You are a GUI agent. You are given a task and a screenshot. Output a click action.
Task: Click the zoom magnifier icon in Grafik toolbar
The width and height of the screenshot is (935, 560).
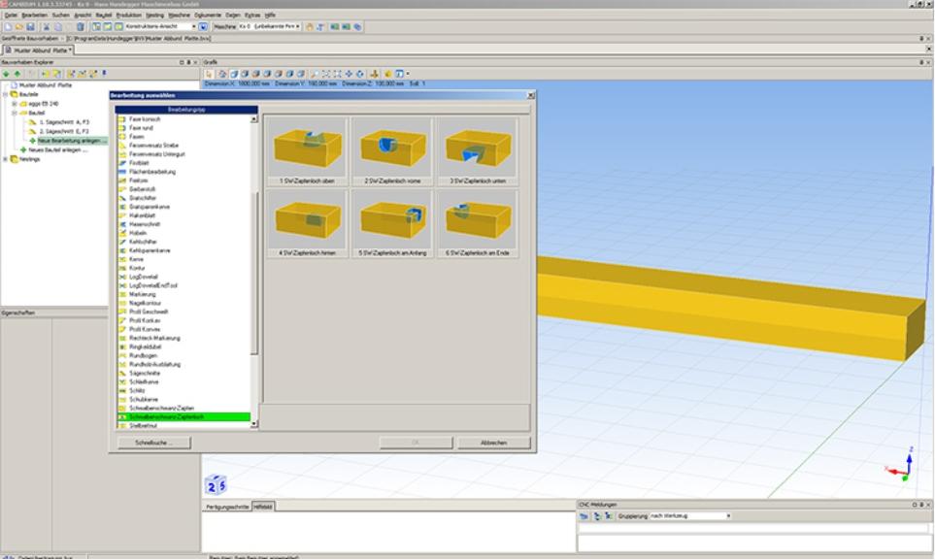tap(315, 74)
